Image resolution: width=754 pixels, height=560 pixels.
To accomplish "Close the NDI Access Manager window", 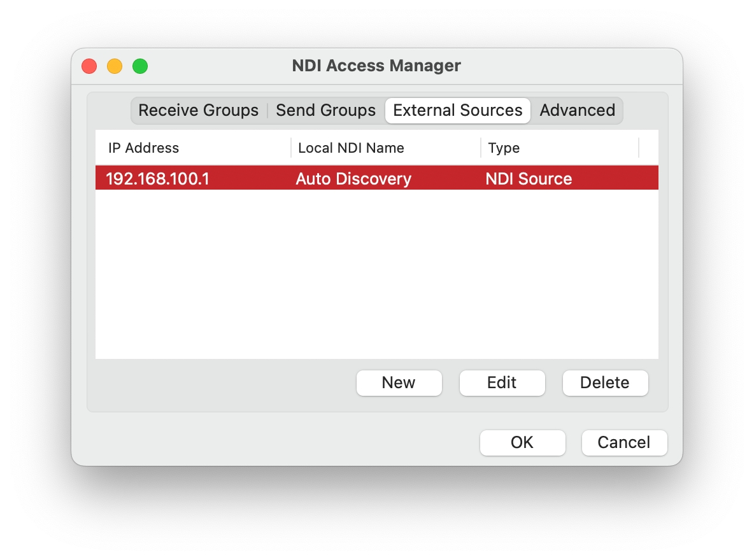I will coord(89,66).
